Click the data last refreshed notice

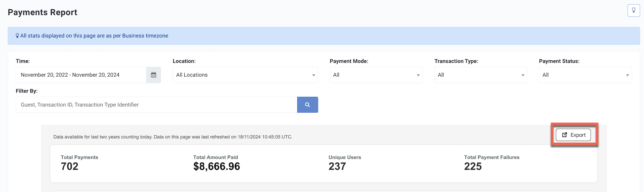click(x=173, y=137)
